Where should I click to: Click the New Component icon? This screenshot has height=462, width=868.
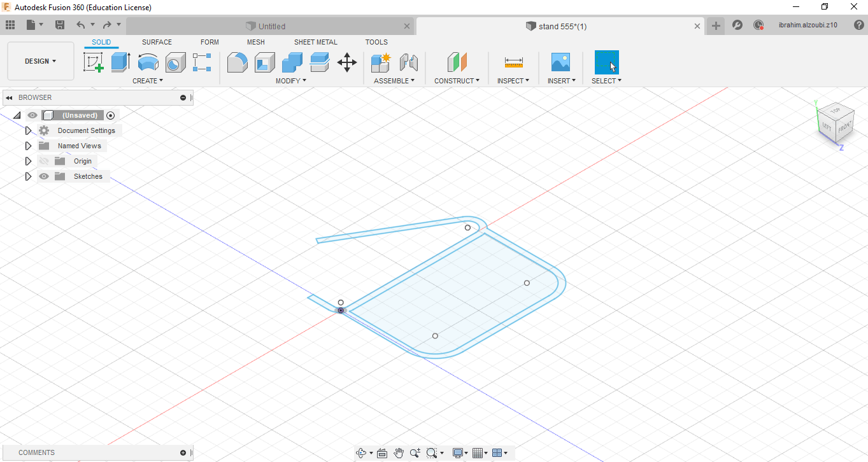381,62
